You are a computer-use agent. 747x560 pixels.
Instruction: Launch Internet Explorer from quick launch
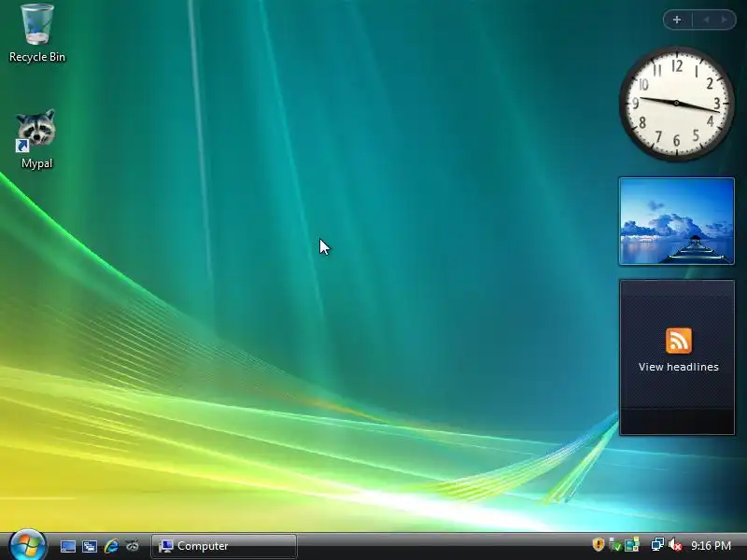[x=110, y=546]
